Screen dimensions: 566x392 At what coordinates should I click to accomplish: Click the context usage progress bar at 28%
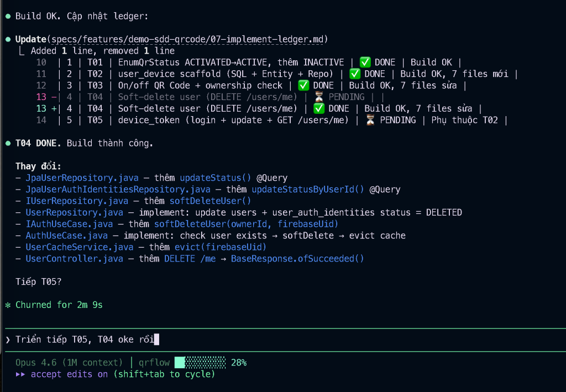[x=200, y=363]
